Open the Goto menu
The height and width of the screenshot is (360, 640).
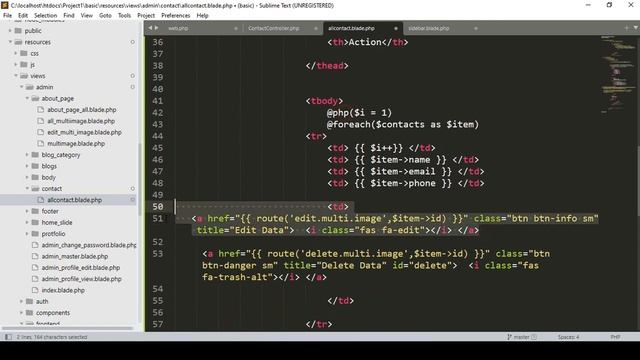[105, 16]
